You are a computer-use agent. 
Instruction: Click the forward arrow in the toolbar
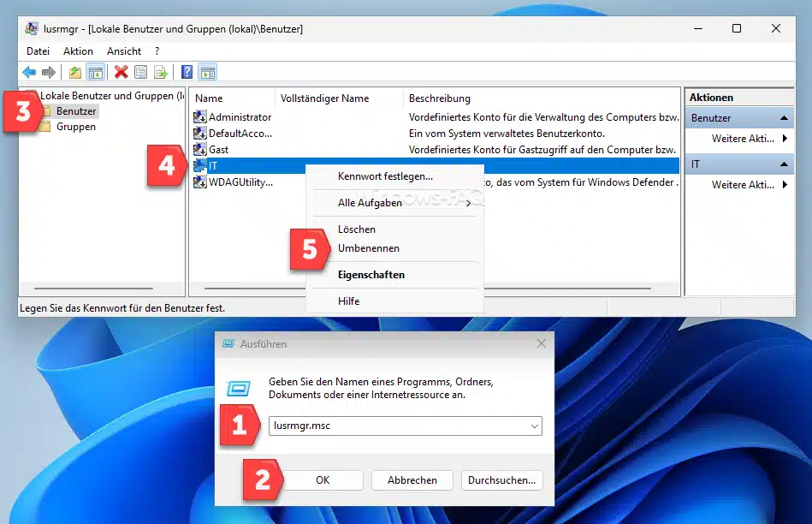point(48,72)
